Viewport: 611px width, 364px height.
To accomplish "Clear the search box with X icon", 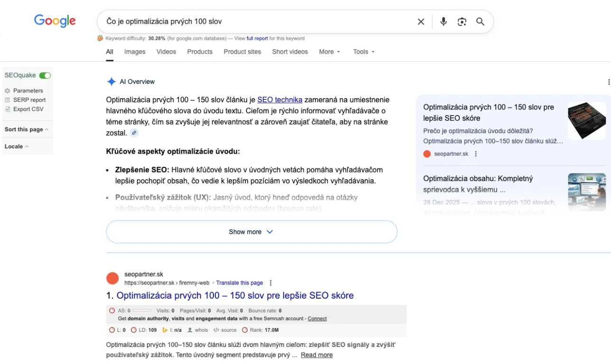I will 421,22.
